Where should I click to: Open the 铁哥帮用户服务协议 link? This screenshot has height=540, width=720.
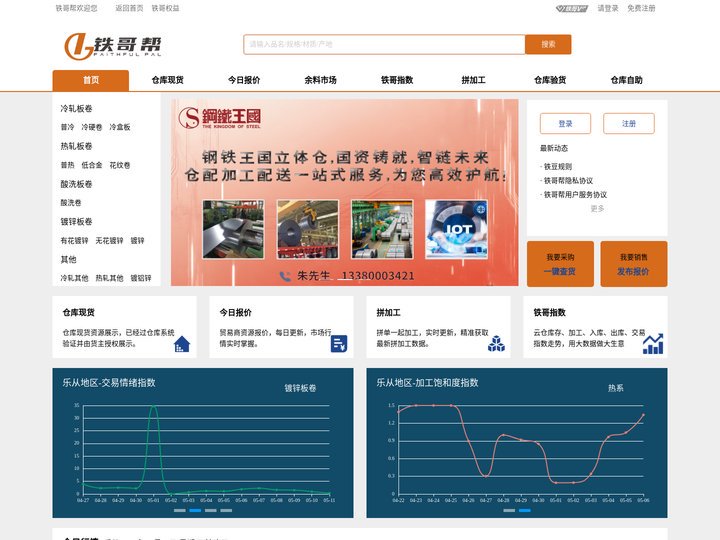(x=575, y=195)
